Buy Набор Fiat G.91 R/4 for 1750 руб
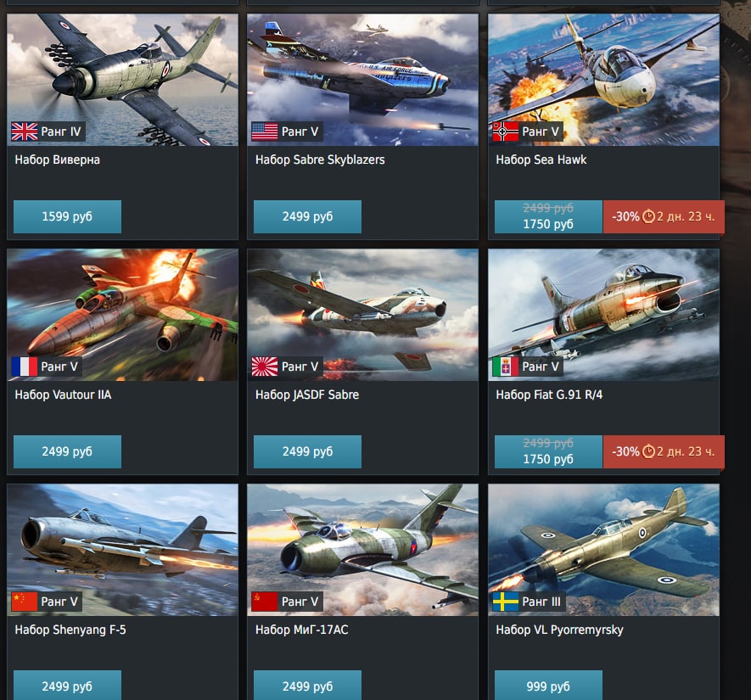 (548, 452)
